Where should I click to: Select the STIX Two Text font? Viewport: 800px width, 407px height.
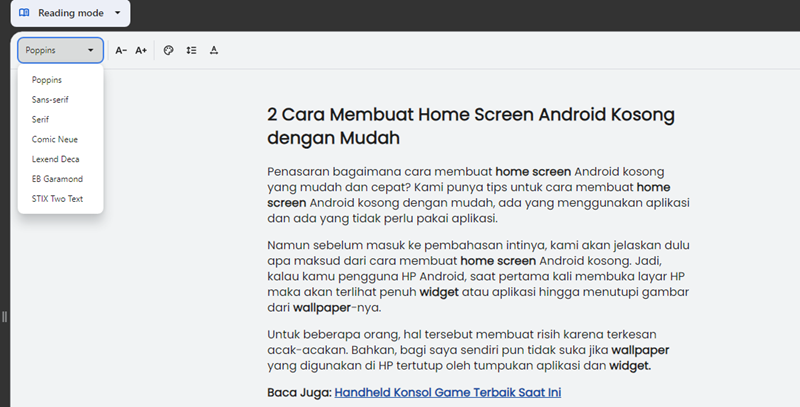tap(60, 199)
